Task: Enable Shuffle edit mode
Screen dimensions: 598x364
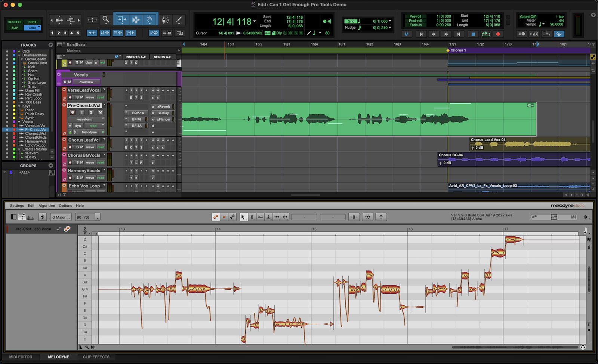Action: click(x=15, y=22)
